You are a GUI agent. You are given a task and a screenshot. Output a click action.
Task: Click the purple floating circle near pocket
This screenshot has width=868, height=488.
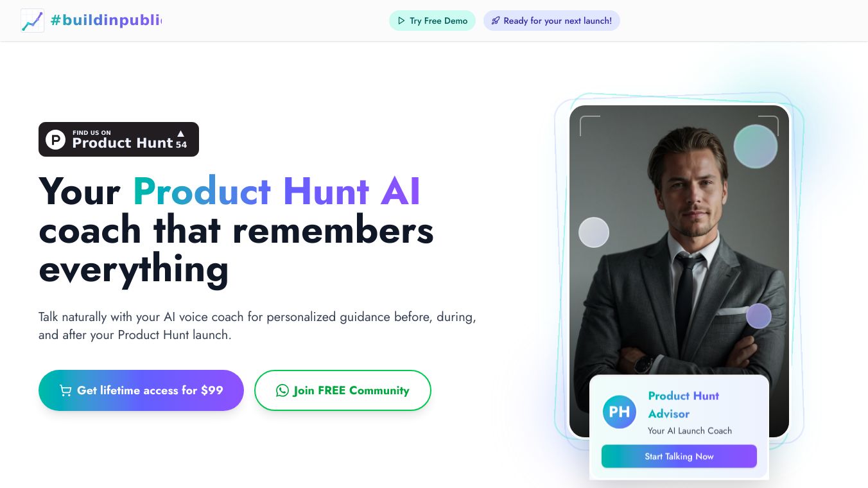[759, 316]
